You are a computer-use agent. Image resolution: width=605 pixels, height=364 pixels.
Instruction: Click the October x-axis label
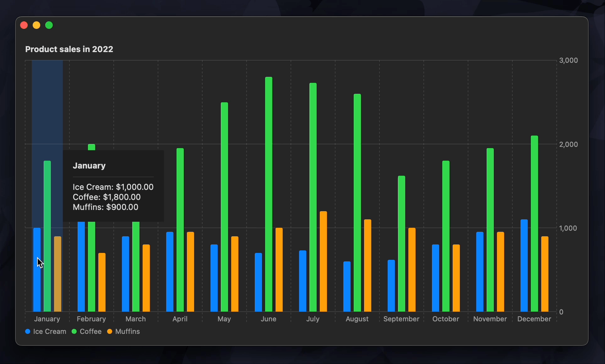(446, 319)
